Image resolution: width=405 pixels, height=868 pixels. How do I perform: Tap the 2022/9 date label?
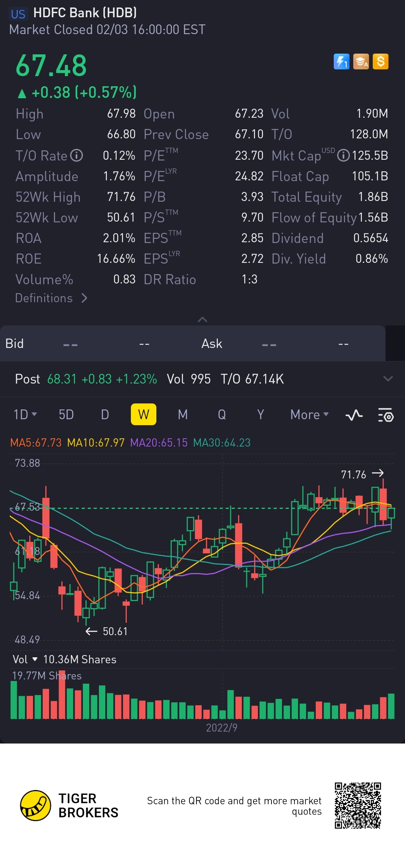click(x=222, y=728)
